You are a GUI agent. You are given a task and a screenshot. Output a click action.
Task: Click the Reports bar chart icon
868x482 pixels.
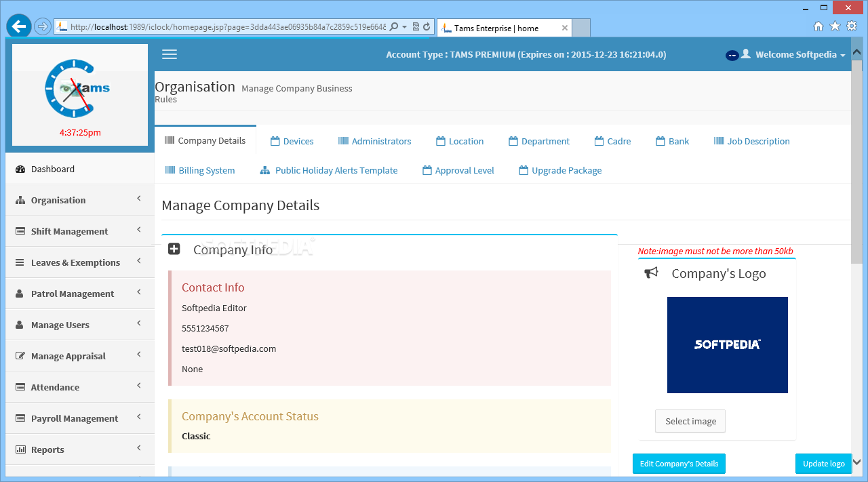coord(20,450)
